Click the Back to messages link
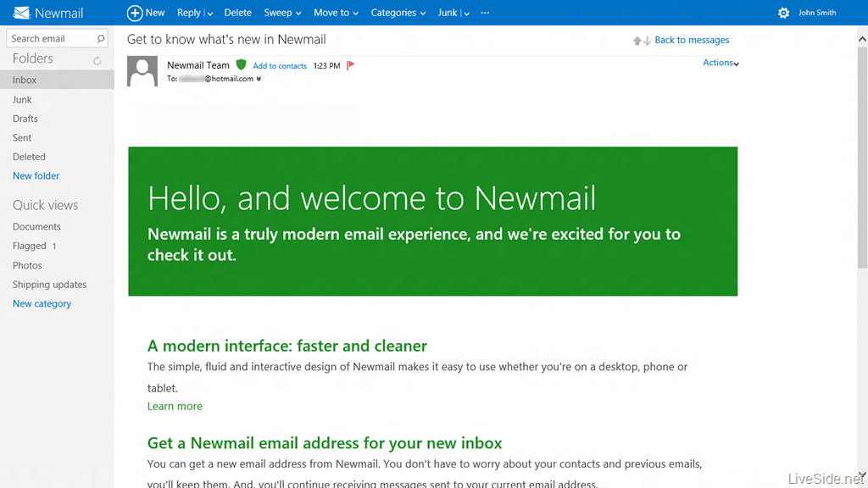The width and height of the screenshot is (868, 488). pyautogui.click(x=692, y=40)
